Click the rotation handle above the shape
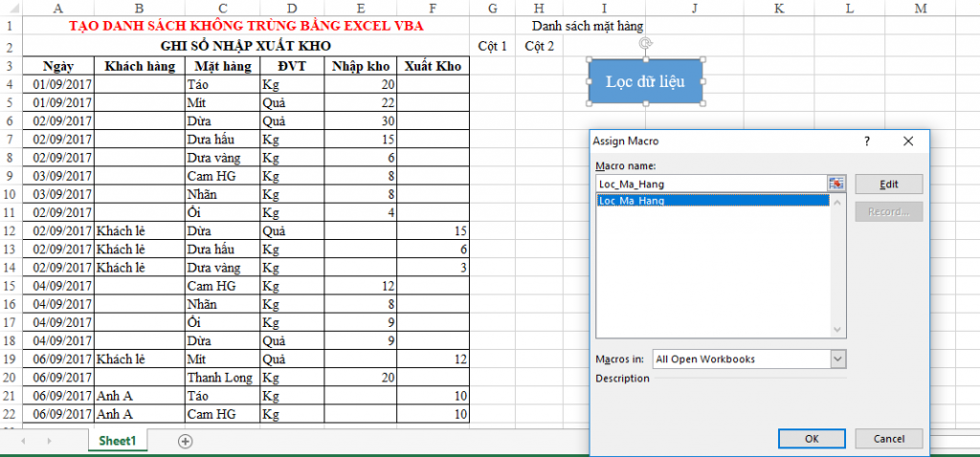Screen dimensions: 980x457 pyautogui.click(x=645, y=42)
